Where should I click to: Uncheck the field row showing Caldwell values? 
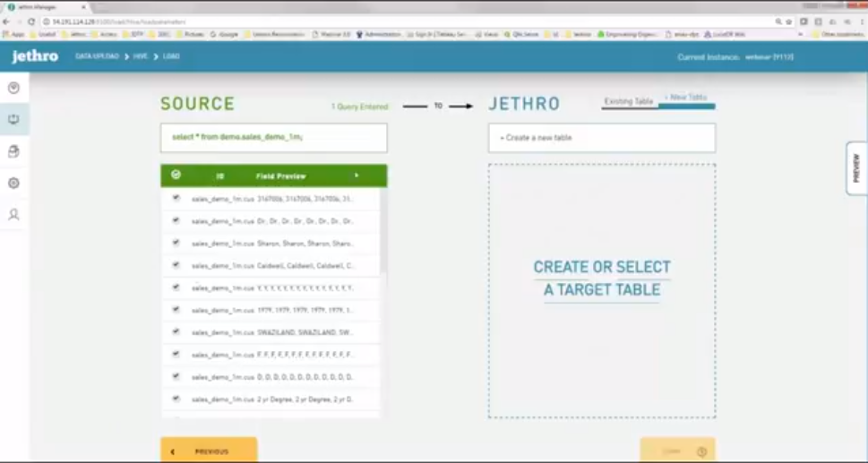coord(176,264)
